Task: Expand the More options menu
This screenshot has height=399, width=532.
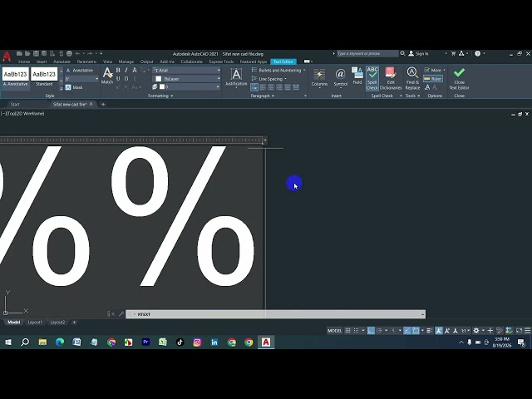Action: coord(435,70)
